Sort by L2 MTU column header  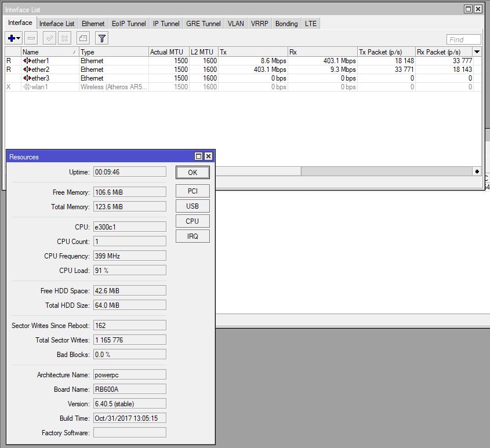coord(204,52)
